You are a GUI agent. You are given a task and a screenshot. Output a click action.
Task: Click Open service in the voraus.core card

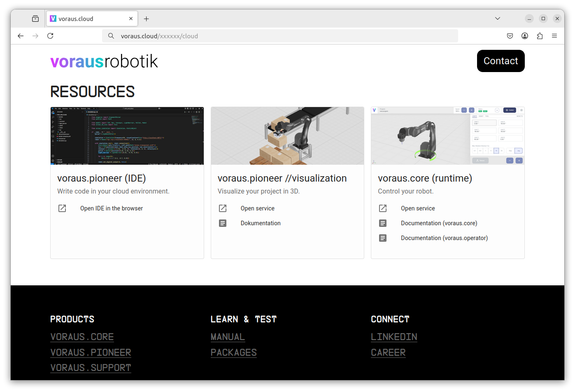(418, 208)
